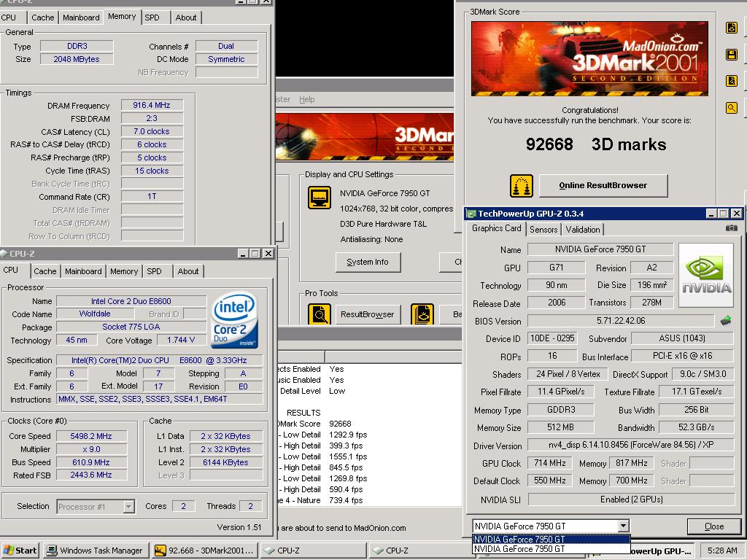
Task: Click the yellow batch icon in Pro Tools
Action: coord(422,314)
